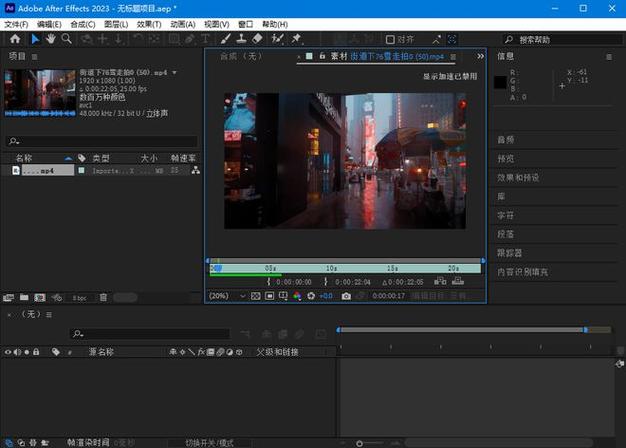Expand the 音频 panel

[x=505, y=140]
